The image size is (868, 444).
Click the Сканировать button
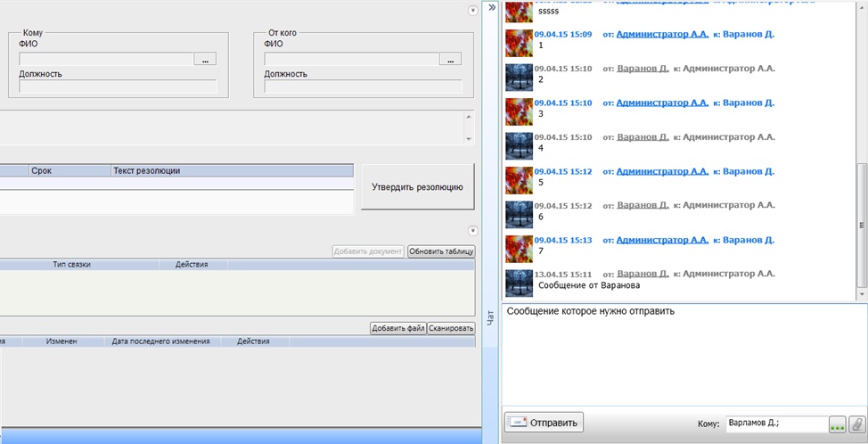click(451, 328)
